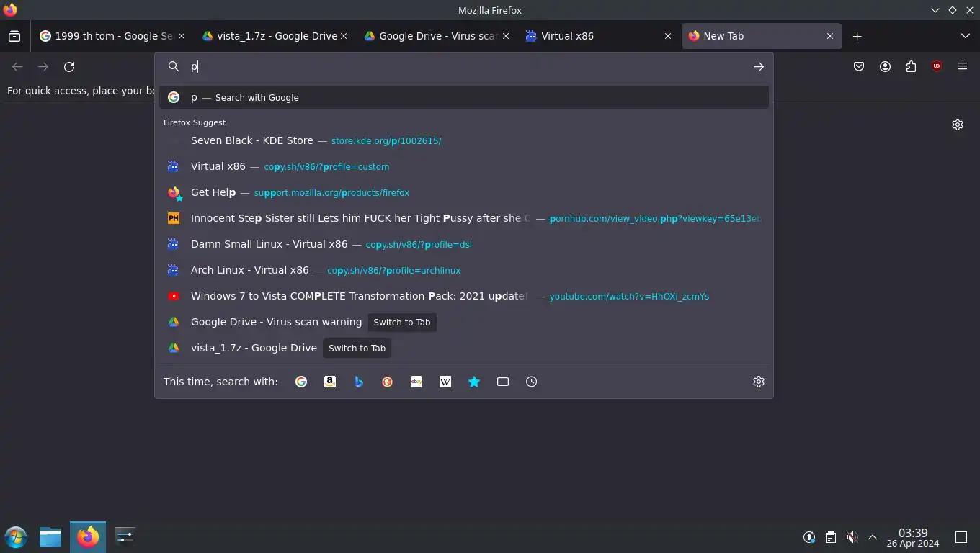Click the Go arrow in the address bar
The image size is (980, 553).
tap(758, 66)
